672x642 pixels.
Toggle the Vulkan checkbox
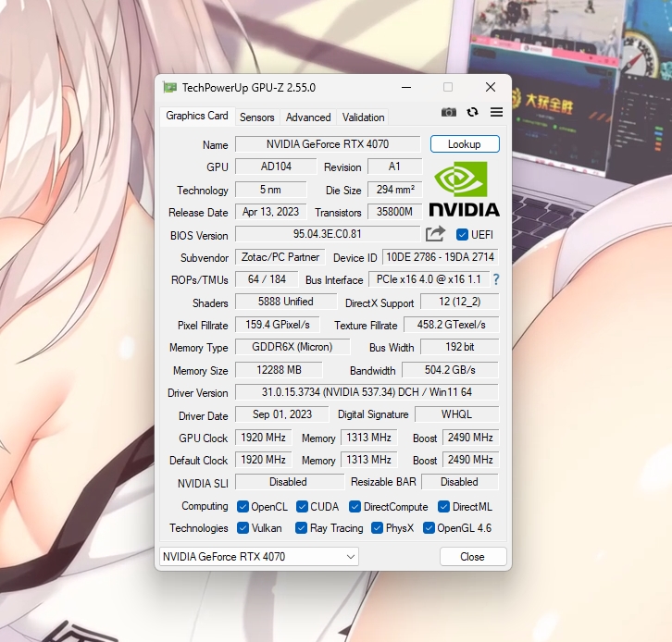(x=243, y=528)
